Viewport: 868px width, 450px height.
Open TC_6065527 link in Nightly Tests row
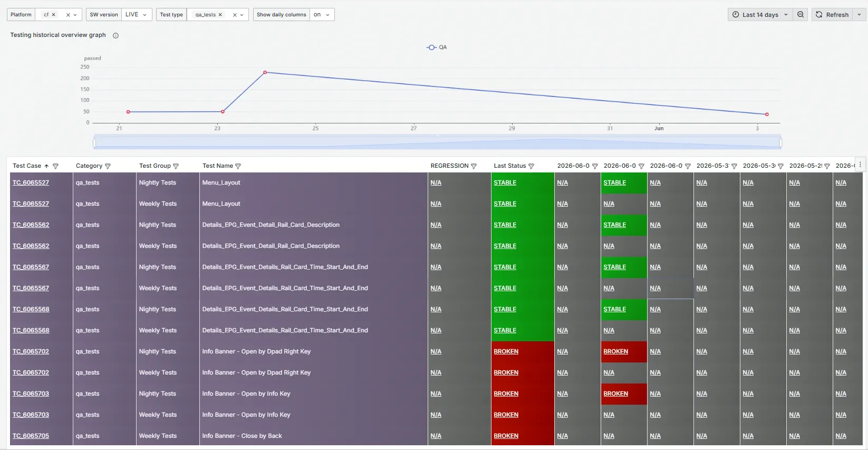click(31, 183)
